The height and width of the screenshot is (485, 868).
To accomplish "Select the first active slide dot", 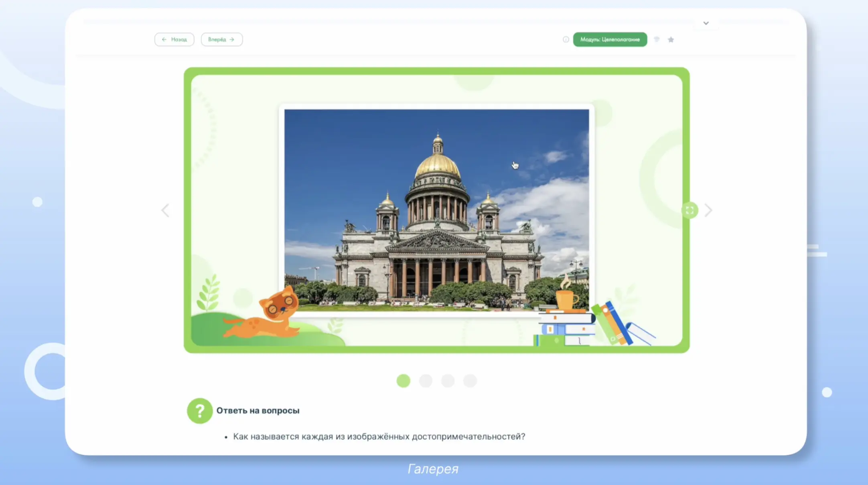I will click(x=404, y=381).
